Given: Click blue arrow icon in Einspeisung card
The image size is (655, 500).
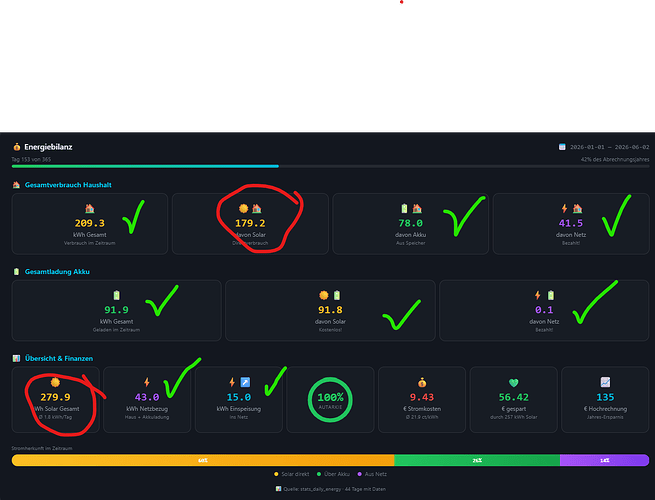Looking at the screenshot, I should click(x=245, y=382).
